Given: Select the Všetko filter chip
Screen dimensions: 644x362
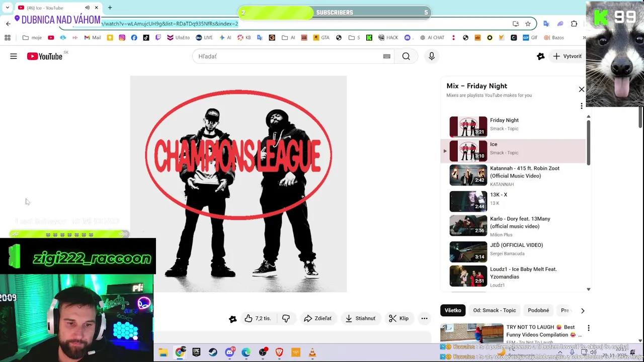Looking at the screenshot, I should tap(453, 310).
